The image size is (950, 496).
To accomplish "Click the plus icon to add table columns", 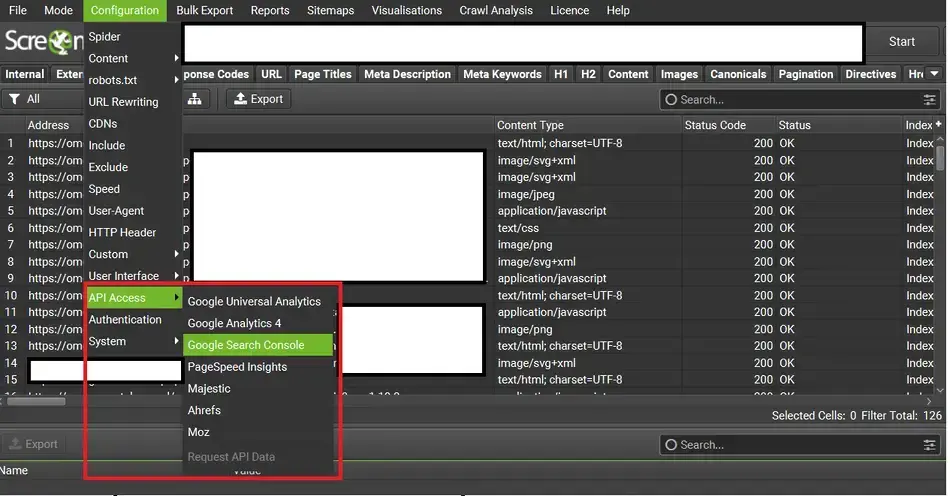I will pyautogui.click(x=938, y=125).
